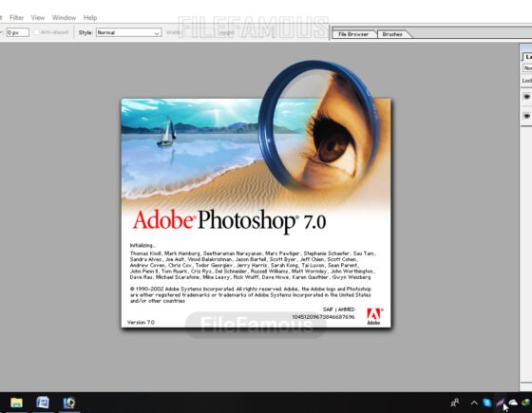Open the Filter menu
The image size is (532, 413).
pos(16,18)
